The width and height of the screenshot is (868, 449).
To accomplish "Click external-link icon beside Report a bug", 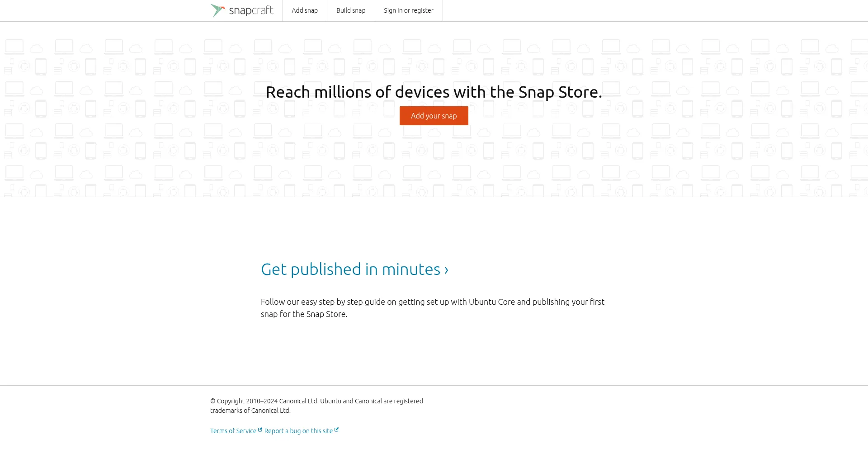I will point(336,430).
